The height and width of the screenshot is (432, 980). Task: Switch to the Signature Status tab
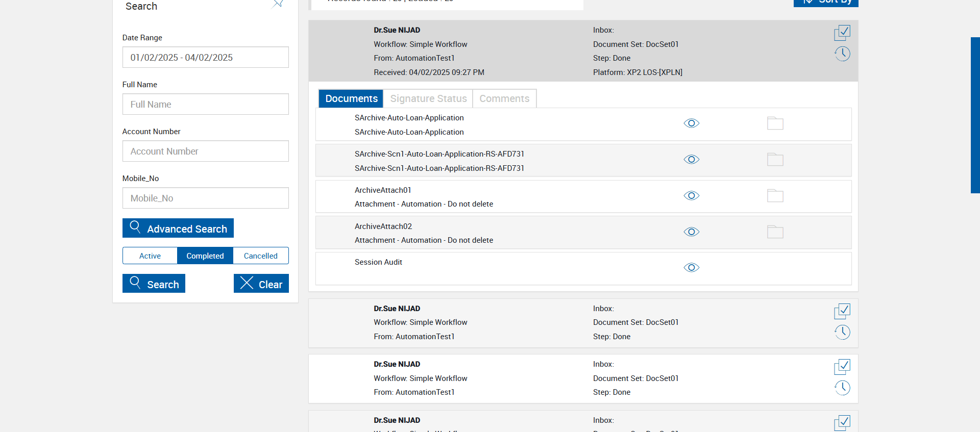[428, 98]
